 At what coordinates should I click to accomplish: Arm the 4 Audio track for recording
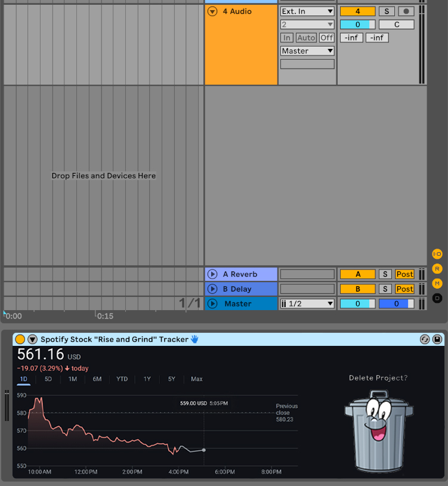point(406,11)
